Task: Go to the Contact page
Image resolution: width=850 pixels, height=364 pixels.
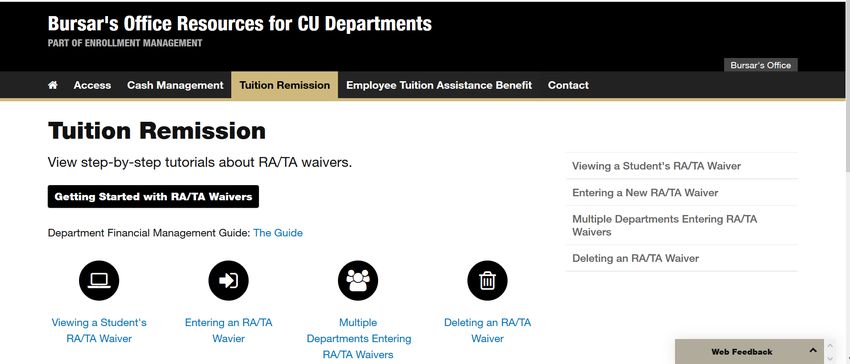Action: (x=568, y=85)
